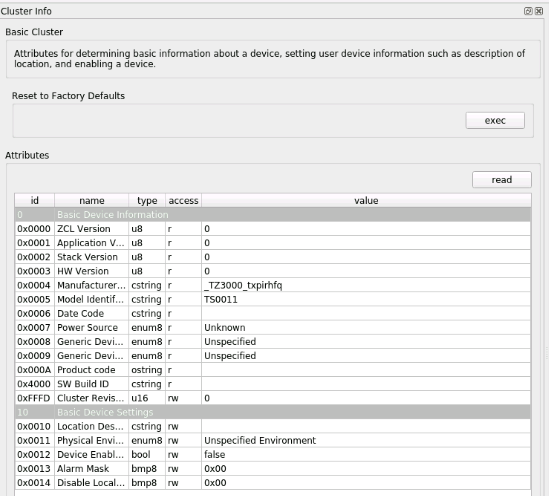Viewport: 549px width, 496px height.
Task: Select the SW Build ID row
Action: [273, 384]
